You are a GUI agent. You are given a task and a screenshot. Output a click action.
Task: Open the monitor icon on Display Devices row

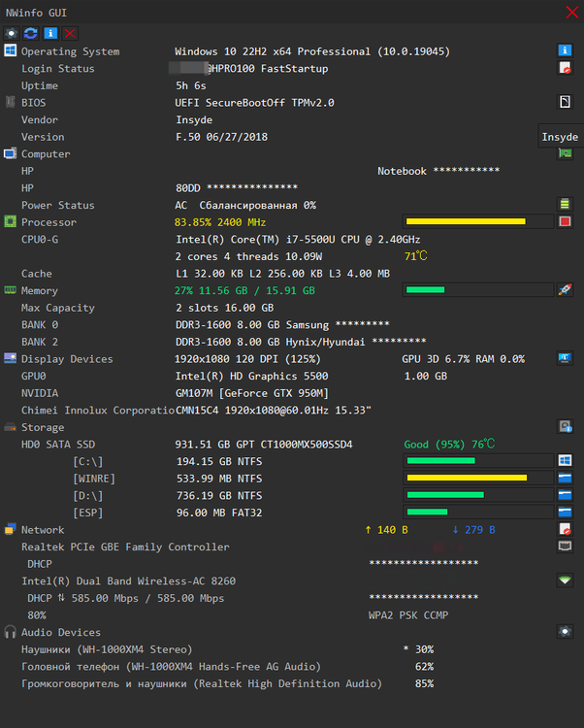[x=565, y=358]
